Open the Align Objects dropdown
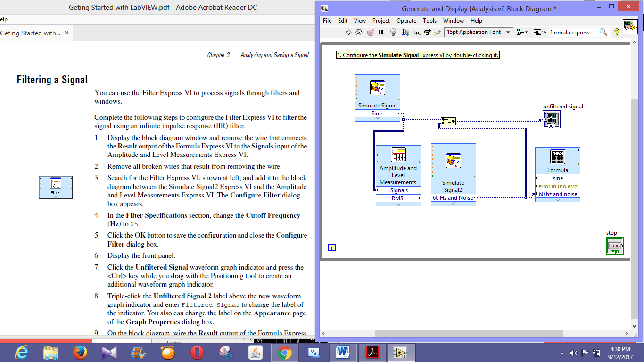 tap(521, 32)
